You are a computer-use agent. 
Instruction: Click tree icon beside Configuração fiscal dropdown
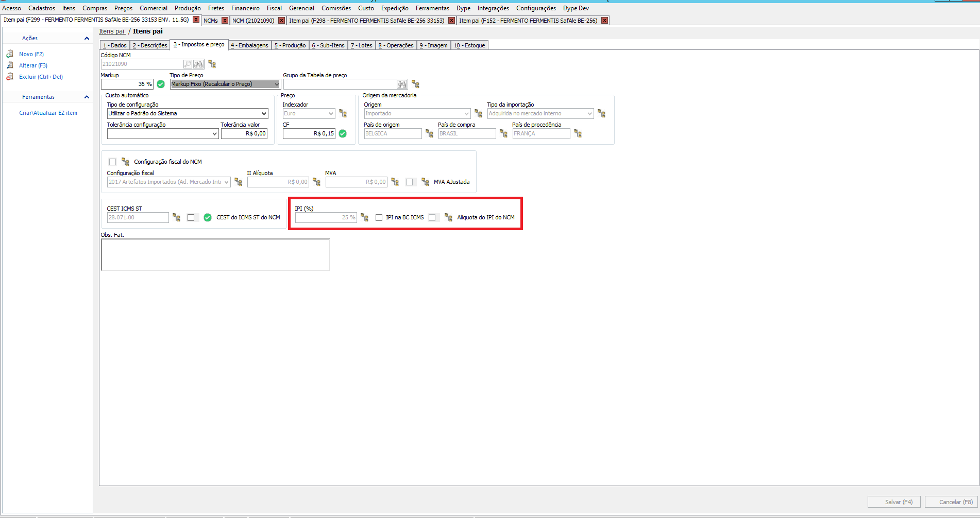(x=238, y=182)
